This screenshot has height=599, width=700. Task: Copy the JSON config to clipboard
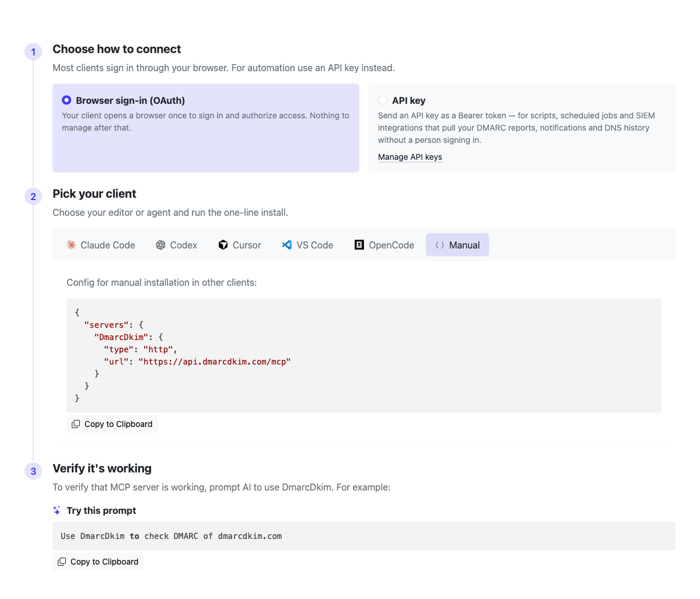click(x=112, y=424)
